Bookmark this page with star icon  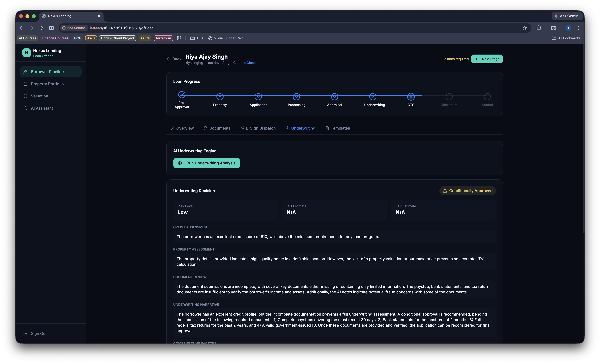click(x=524, y=28)
